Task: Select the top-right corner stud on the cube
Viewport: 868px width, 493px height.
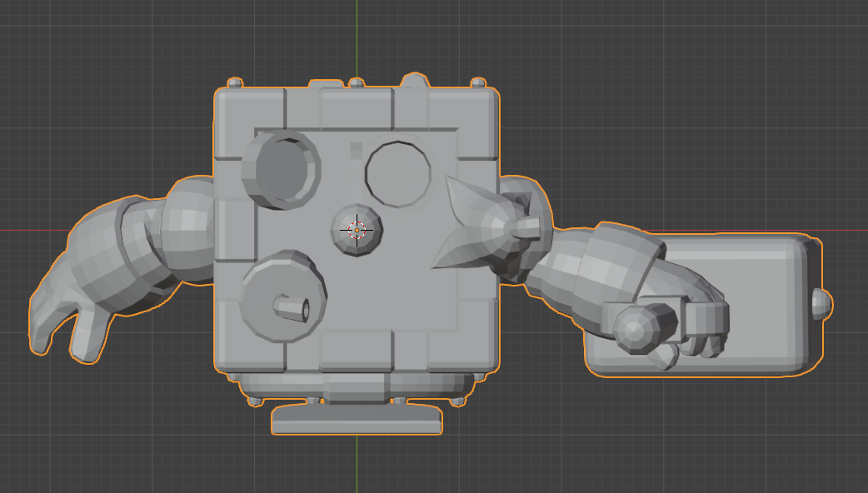Action: 478,83
